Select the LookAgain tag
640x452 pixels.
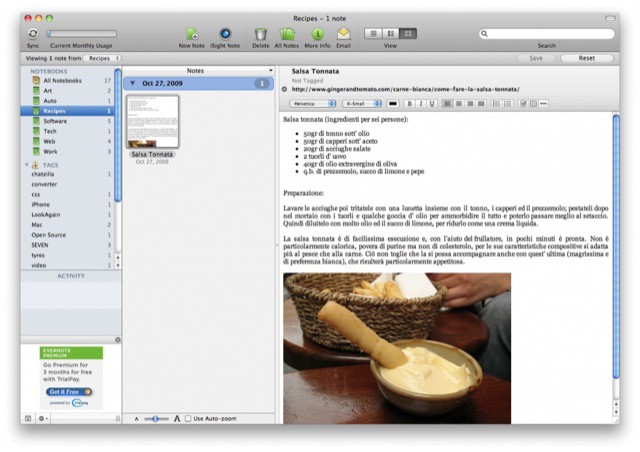point(46,215)
